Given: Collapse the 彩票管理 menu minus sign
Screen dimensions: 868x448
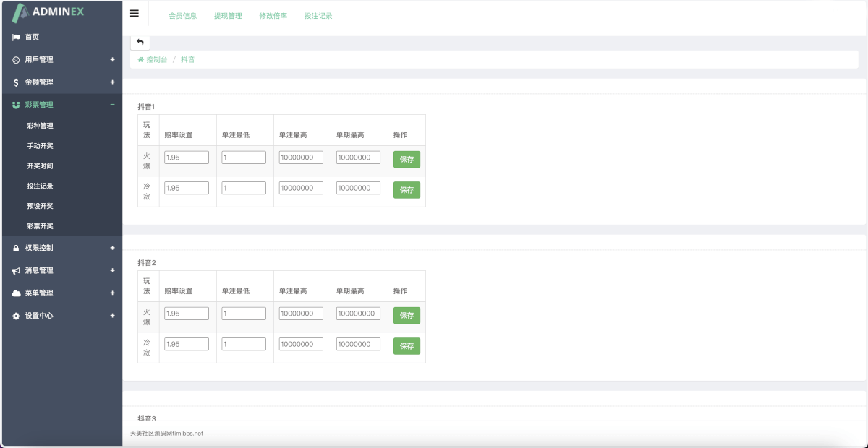Looking at the screenshot, I should (112, 105).
